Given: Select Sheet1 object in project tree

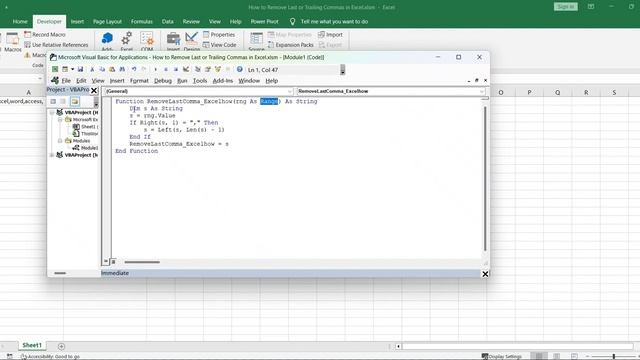Looking at the screenshot, I should click(x=85, y=127).
